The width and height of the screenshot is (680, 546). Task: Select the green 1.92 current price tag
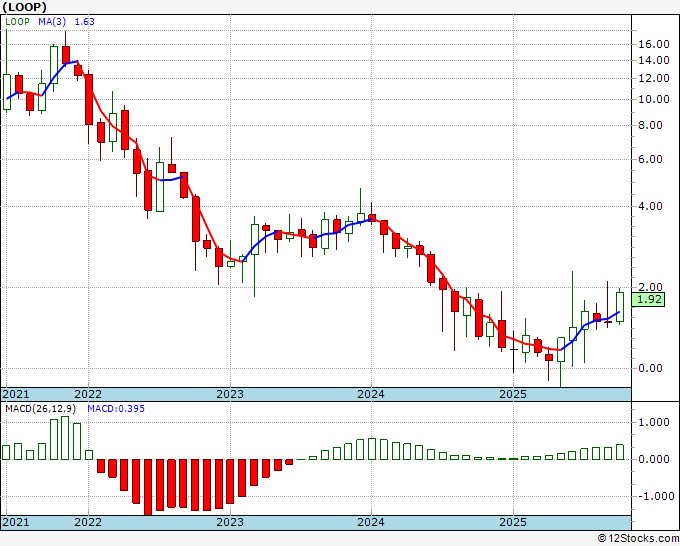click(x=648, y=299)
